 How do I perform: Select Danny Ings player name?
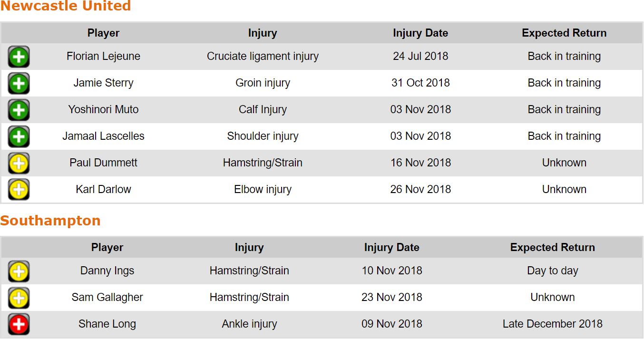click(107, 271)
